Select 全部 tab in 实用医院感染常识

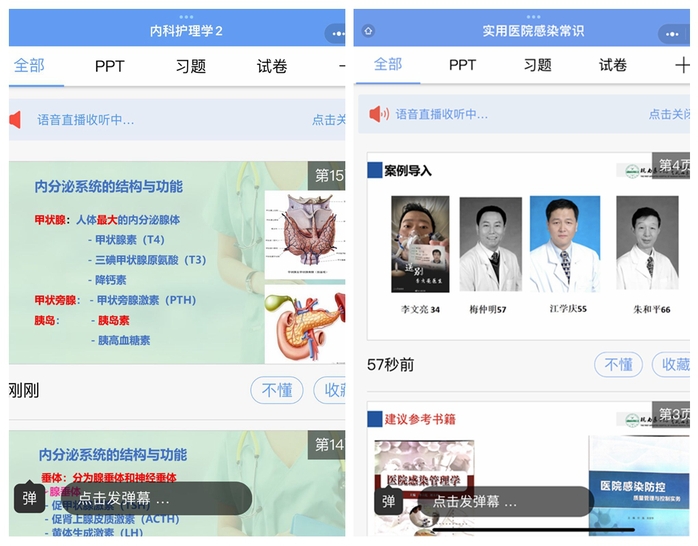click(388, 64)
